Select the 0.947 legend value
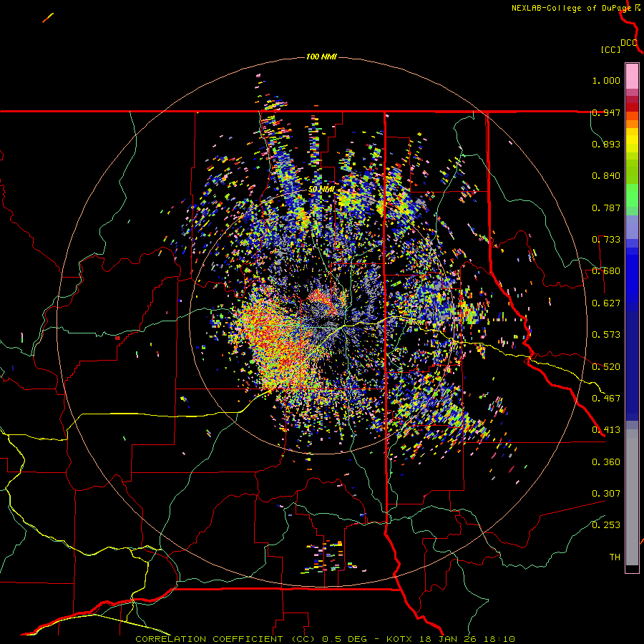 pyautogui.click(x=606, y=112)
